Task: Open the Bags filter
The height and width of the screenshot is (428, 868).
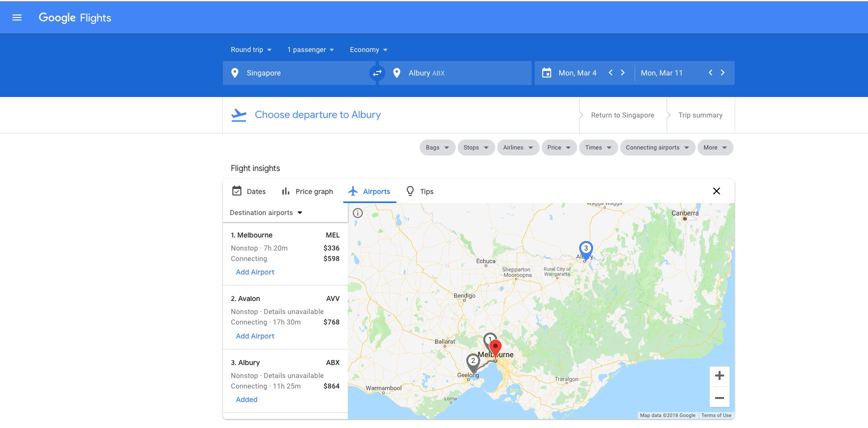Action: point(437,147)
